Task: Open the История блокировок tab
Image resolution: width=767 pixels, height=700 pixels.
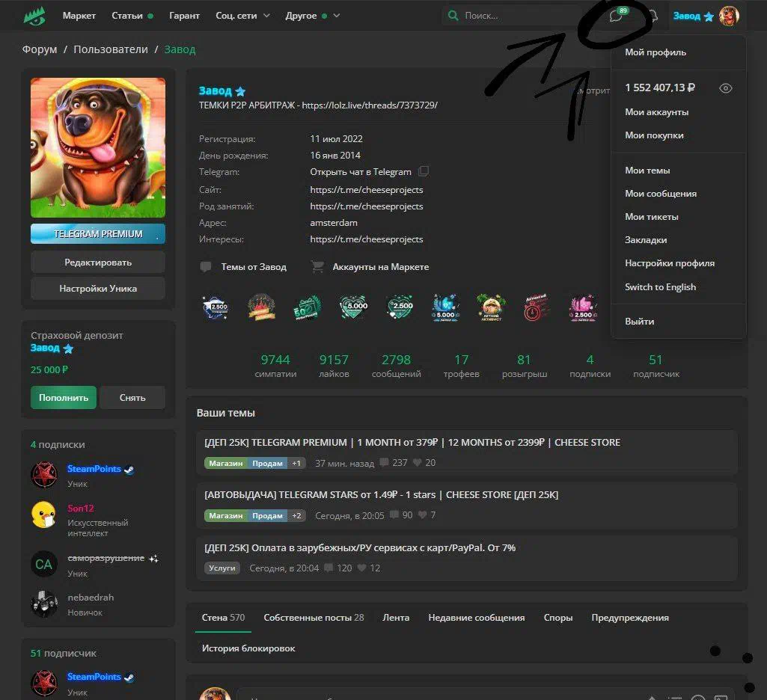Action: pyautogui.click(x=248, y=648)
